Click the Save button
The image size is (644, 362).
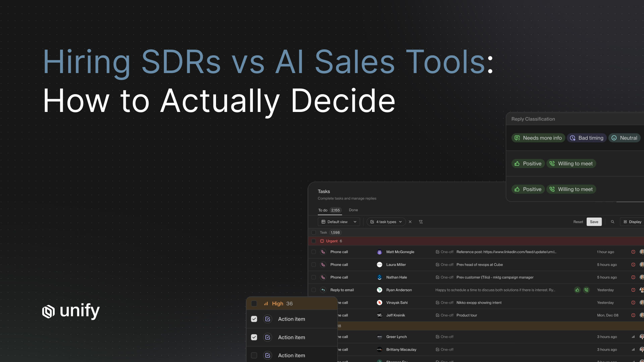(x=594, y=222)
